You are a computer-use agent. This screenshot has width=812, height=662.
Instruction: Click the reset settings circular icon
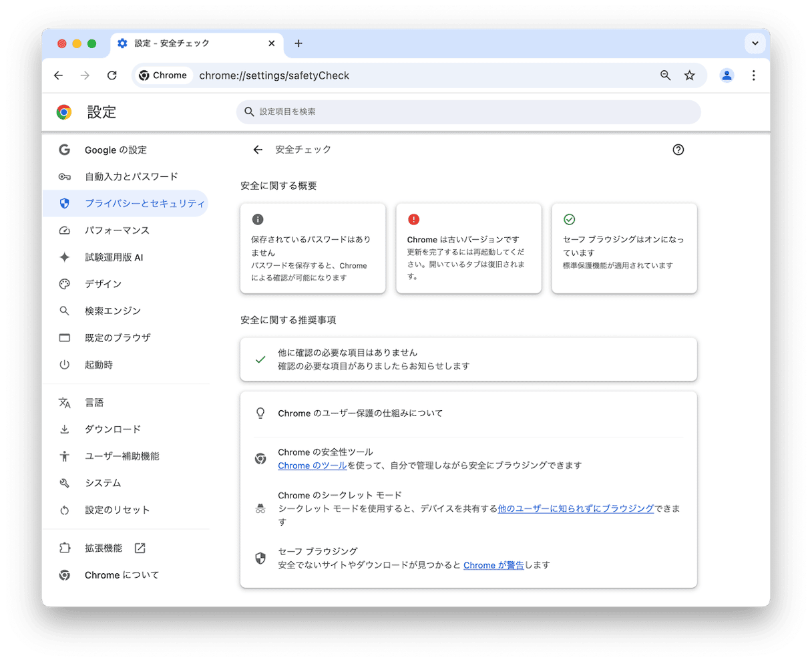point(64,510)
